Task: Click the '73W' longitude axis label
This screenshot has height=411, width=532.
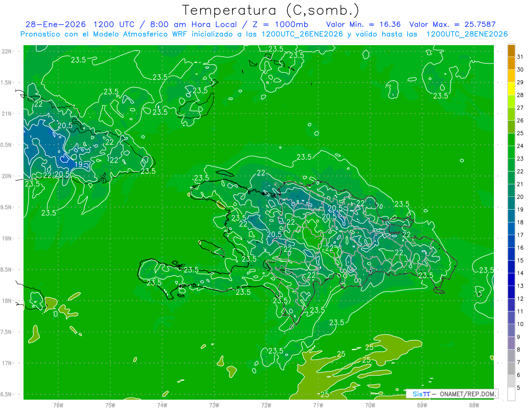Action: [x=214, y=405]
